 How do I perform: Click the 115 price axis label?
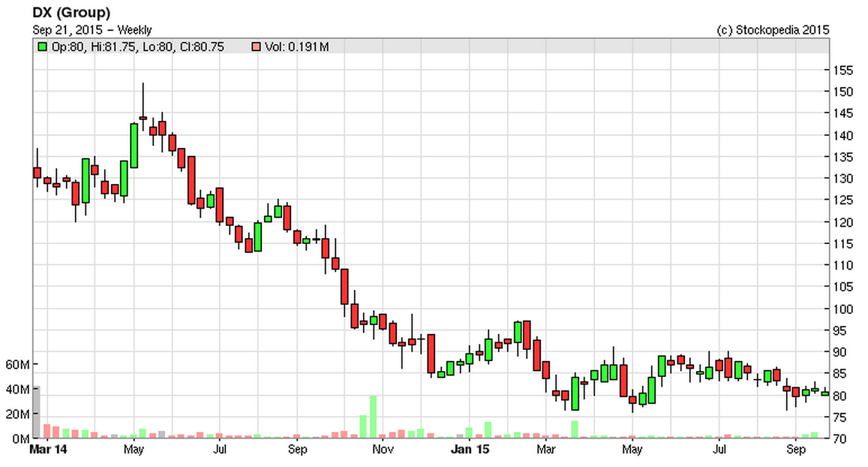click(x=843, y=244)
